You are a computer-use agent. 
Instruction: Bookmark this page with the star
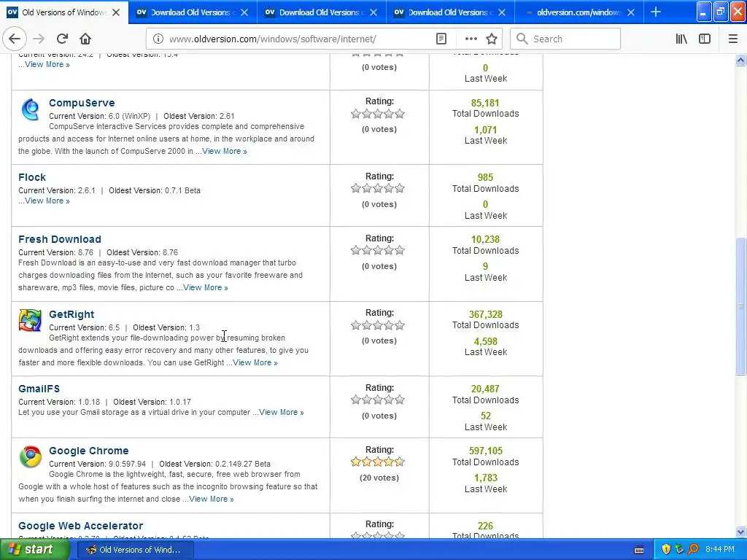click(x=492, y=39)
